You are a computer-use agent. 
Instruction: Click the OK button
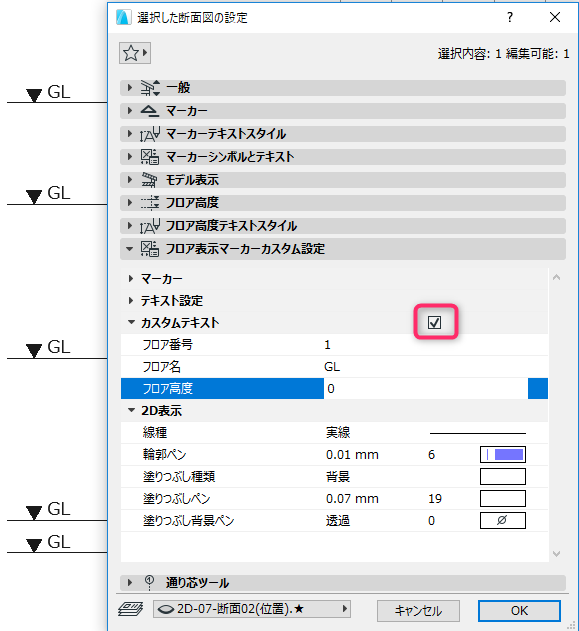(519, 611)
